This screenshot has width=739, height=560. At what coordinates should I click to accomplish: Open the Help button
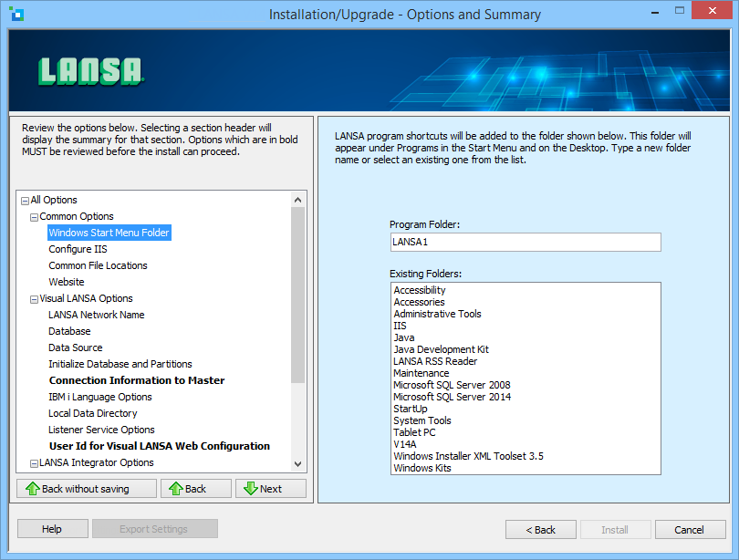[x=52, y=529]
